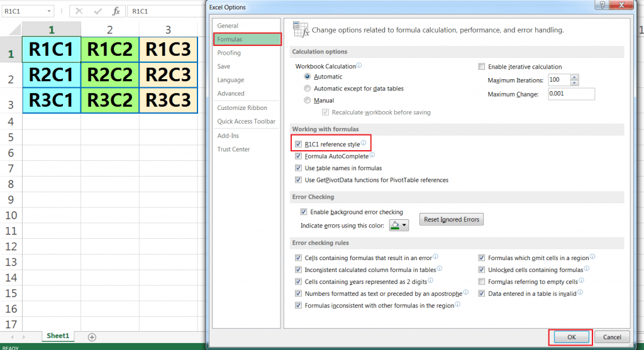
Task: Select cell containing R2C2
Action: (x=109, y=75)
